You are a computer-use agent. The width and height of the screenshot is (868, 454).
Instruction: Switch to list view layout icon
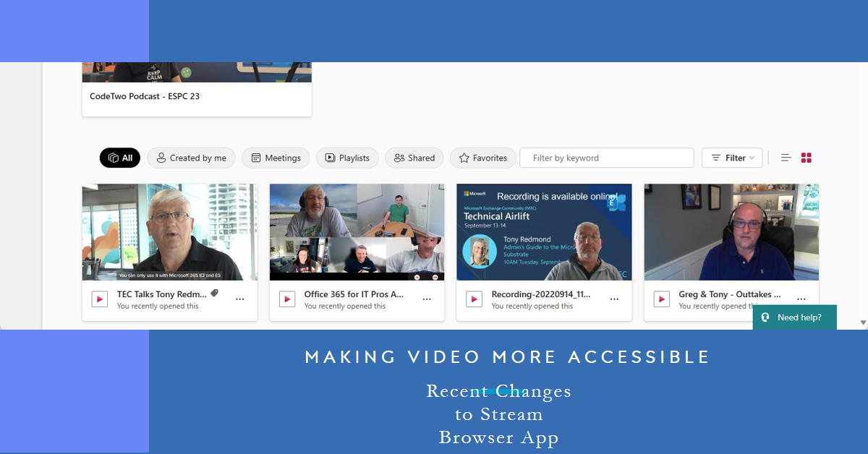click(786, 158)
